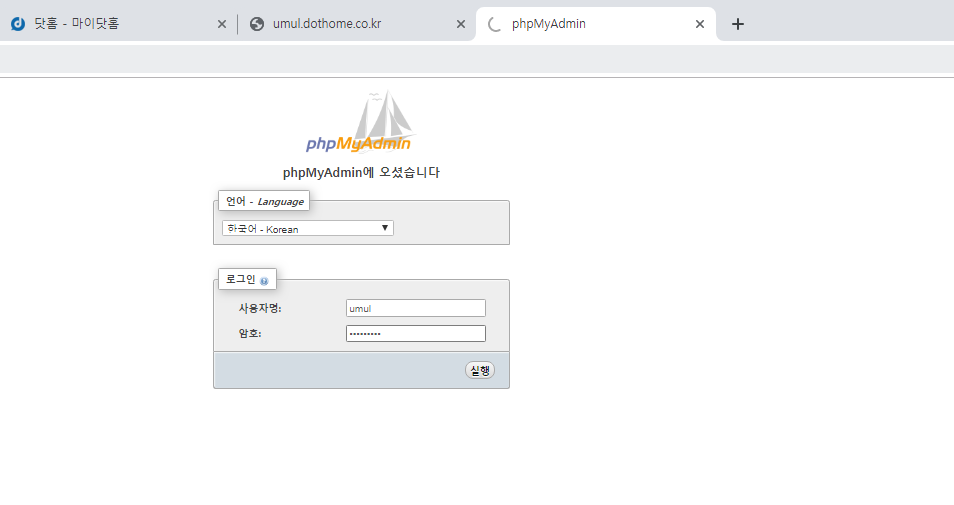The image size is (954, 505).
Task: Click the 'phpMyAdmin에 오셨습니다' heading
Action: [361, 172]
